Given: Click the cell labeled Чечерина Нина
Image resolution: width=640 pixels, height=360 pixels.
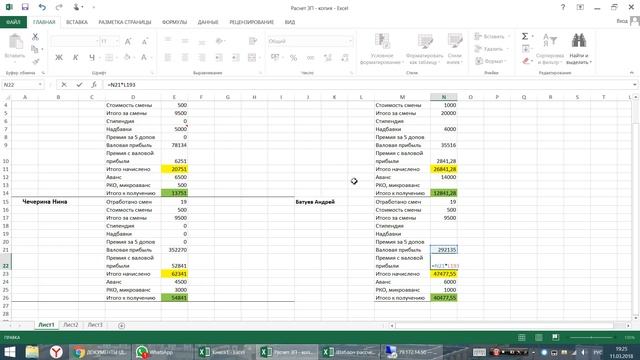Looking at the screenshot, I should [44, 202].
